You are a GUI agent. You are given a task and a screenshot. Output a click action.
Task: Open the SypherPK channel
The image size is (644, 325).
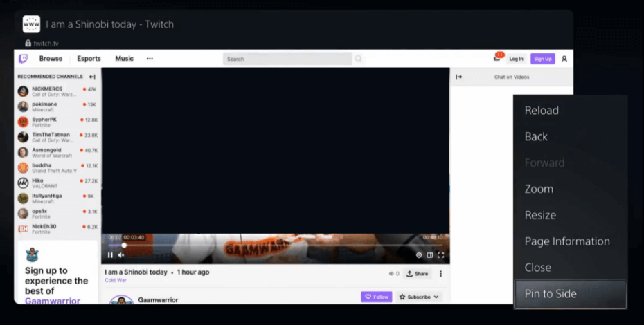tap(57, 122)
